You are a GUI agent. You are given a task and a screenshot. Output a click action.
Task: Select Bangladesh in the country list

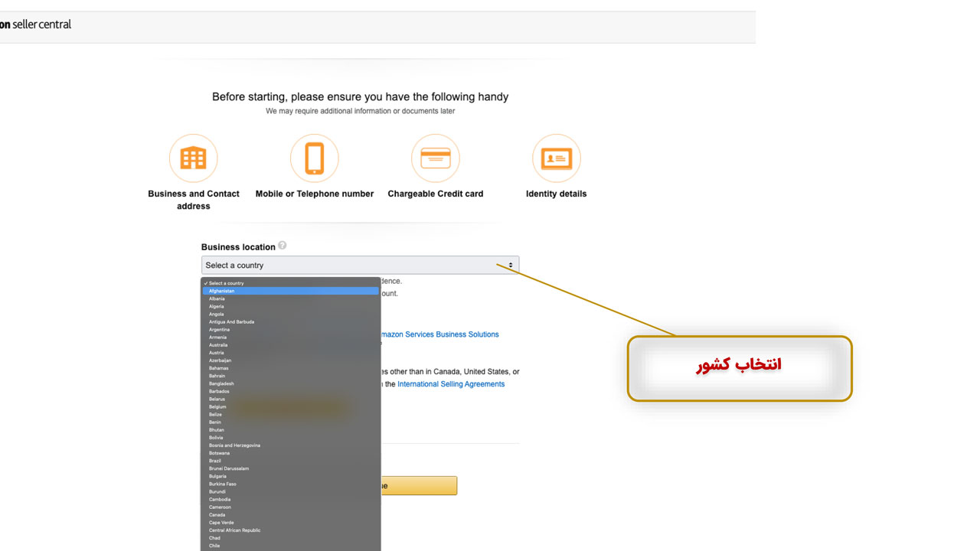[x=291, y=383]
